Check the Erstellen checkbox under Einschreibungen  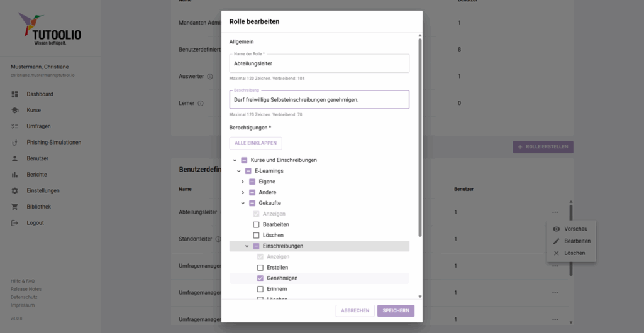(261, 268)
